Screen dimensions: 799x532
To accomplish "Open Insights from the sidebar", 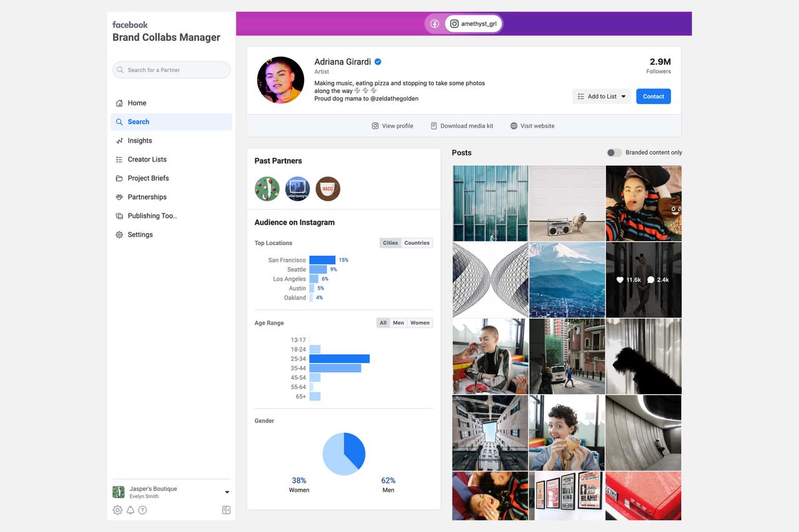I will coord(140,140).
